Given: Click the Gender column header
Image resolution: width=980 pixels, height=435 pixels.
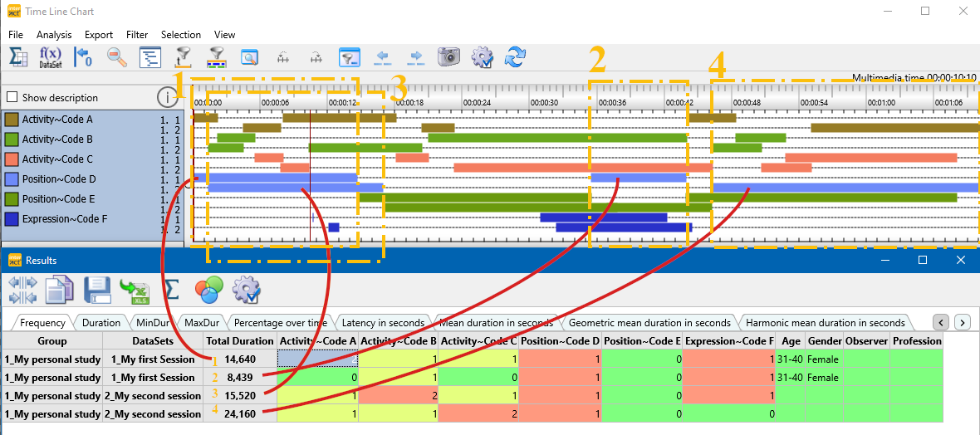Looking at the screenshot, I should click(825, 340).
